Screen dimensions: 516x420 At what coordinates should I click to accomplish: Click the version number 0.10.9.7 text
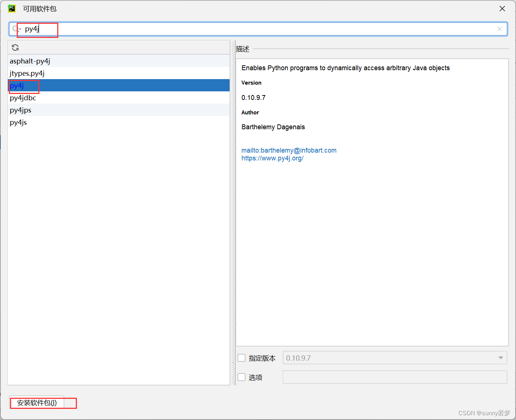(x=253, y=98)
